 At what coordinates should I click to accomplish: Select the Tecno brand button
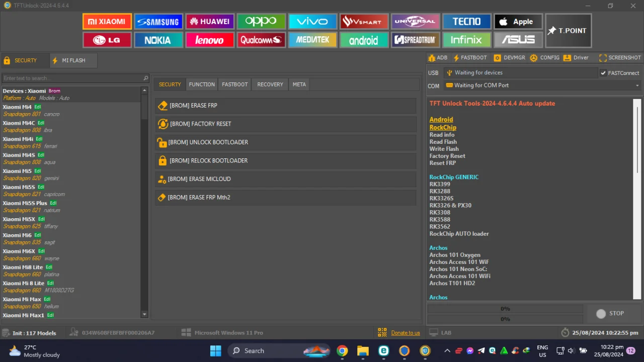pos(466,22)
